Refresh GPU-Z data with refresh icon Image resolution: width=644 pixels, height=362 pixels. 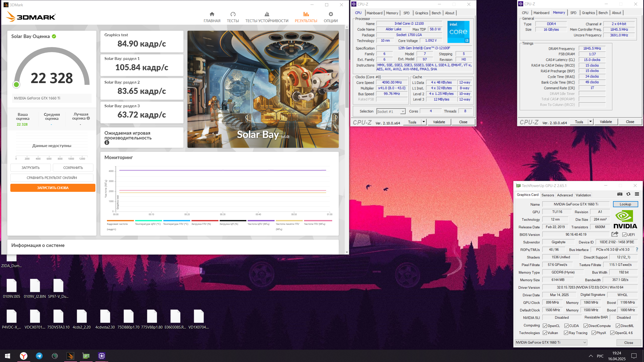tap(628, 194)
